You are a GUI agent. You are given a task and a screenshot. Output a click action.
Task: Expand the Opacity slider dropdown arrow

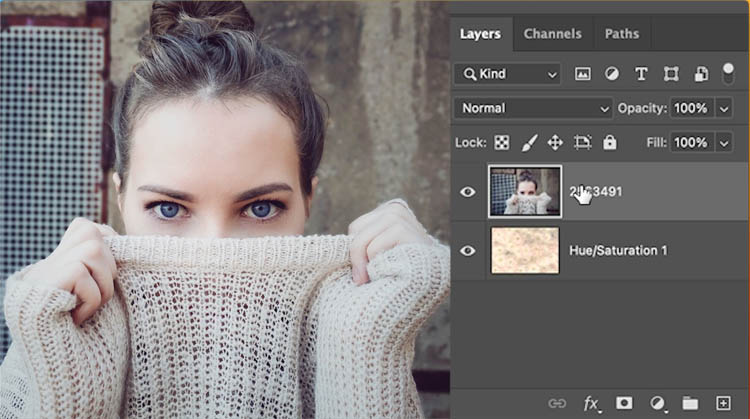(725, 108)
